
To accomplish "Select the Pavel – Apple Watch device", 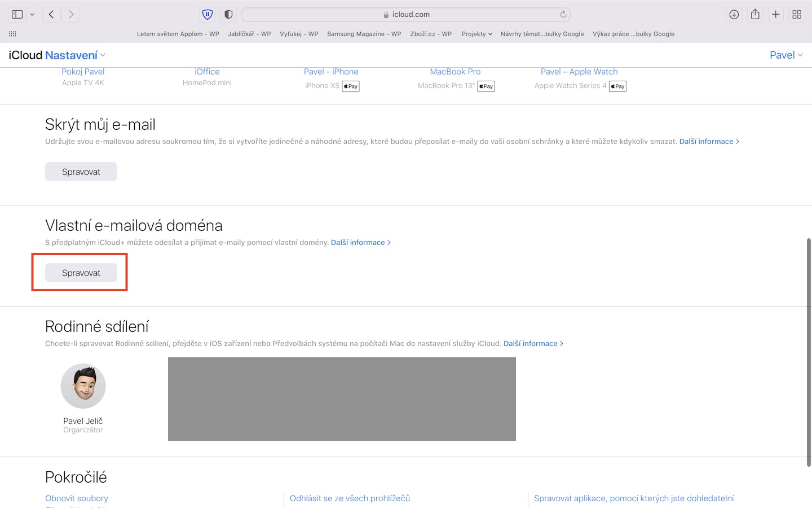I will [579, 72].
